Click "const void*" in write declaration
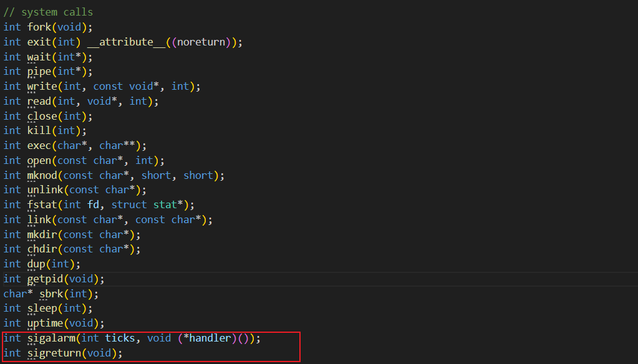This screenshot has width=638, height=364. (126, 86)
